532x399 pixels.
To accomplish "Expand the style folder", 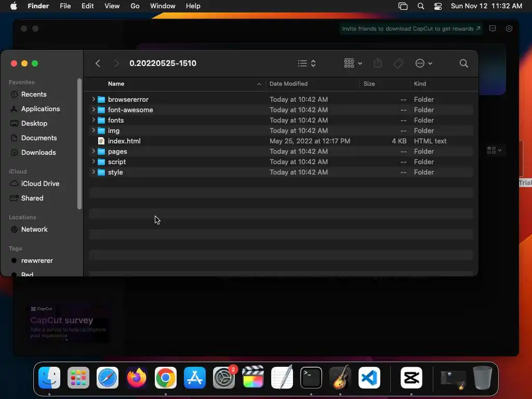I will tap(94, 172).
